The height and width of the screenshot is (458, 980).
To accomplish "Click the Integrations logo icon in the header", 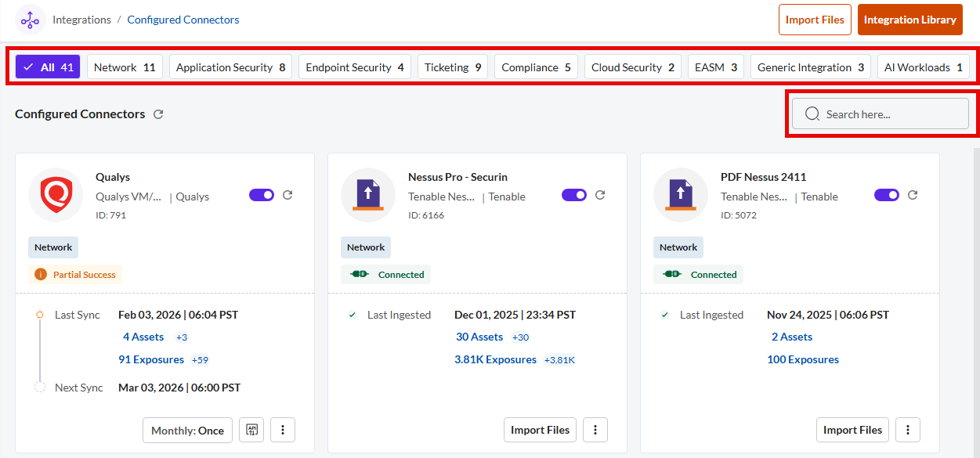I will (x=30, y=20).
